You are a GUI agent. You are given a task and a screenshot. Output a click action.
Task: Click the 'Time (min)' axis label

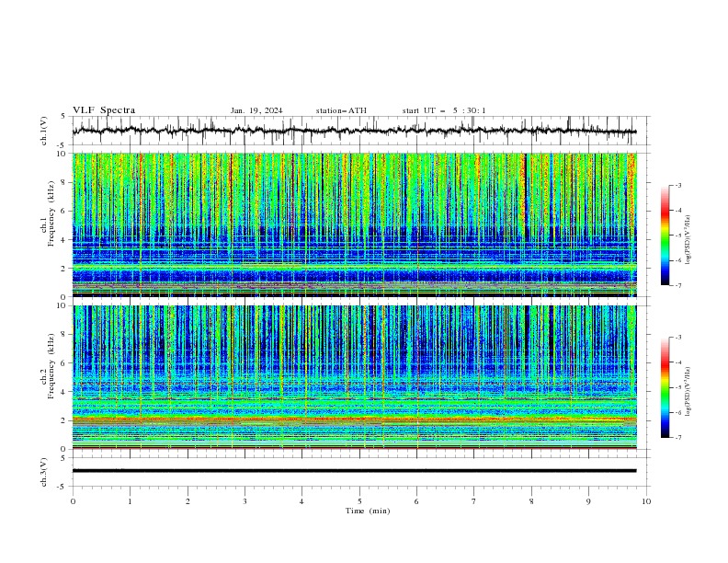tap(368, 511)
